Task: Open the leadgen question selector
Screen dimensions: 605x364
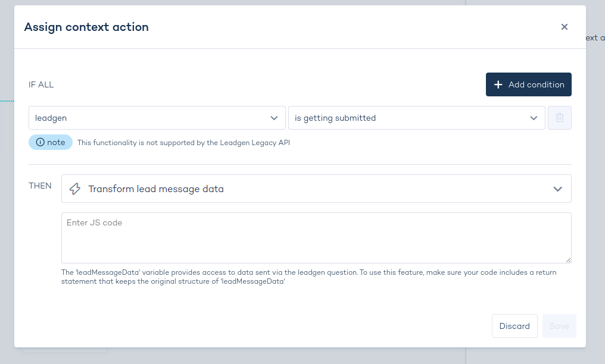Action: pos(157,118)
